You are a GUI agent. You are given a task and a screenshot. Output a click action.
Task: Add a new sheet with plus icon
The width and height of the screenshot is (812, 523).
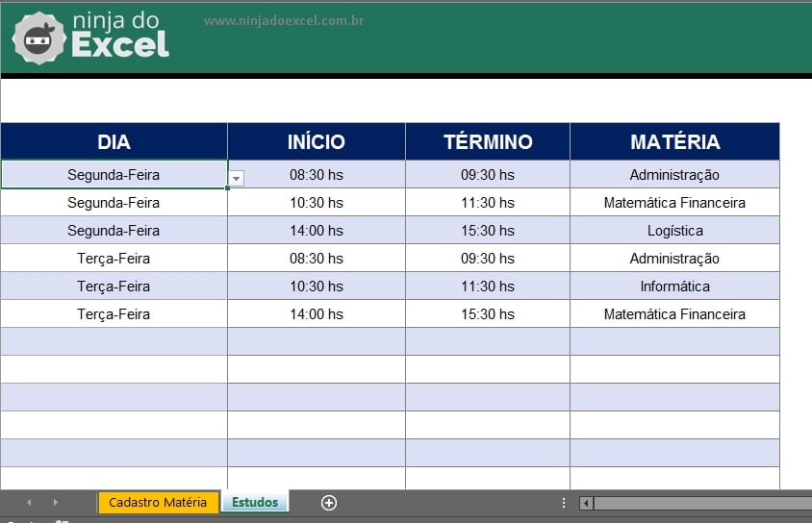tap(329, 502)
